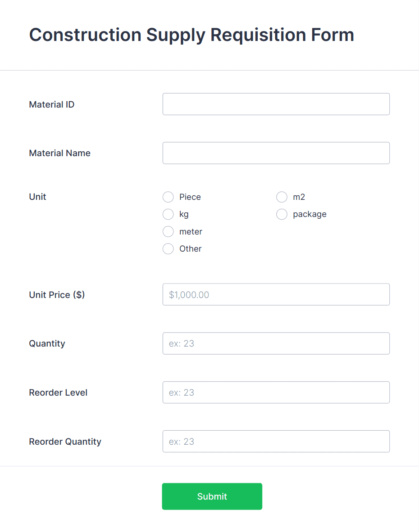
Task: Select the meter unit option
Action: pos(168,231)
